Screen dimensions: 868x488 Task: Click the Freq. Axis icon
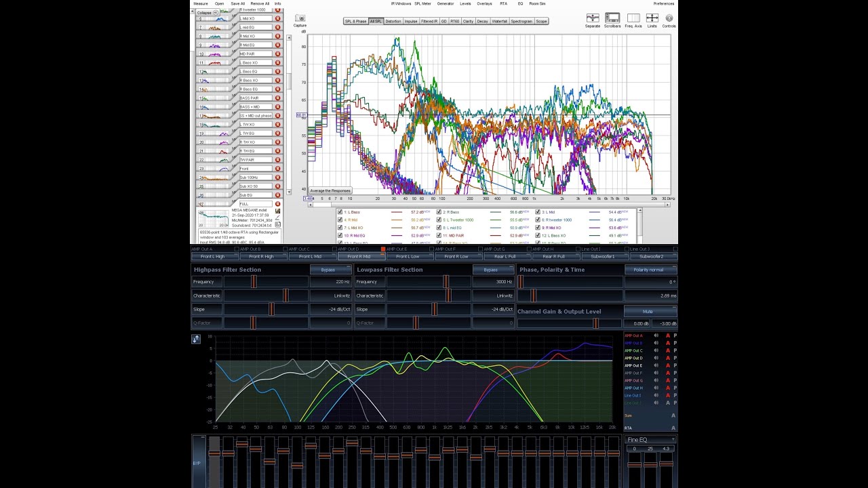pos(633,18)
